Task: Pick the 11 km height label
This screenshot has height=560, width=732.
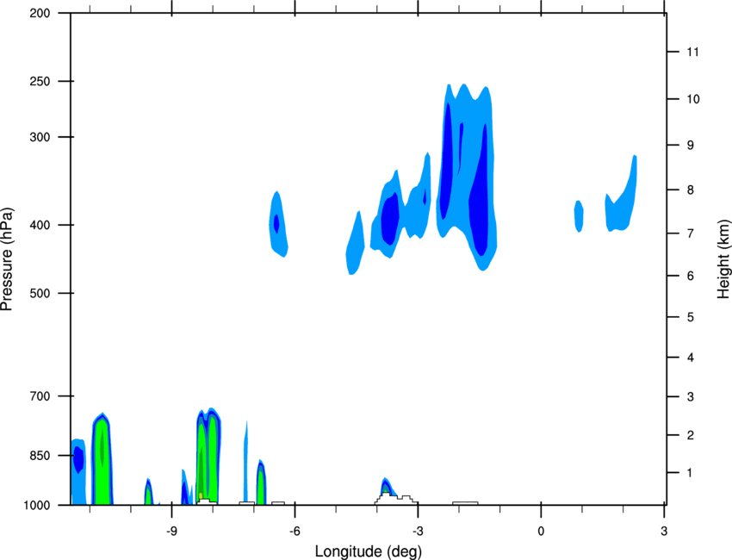Action: click(x=692, y=52)
